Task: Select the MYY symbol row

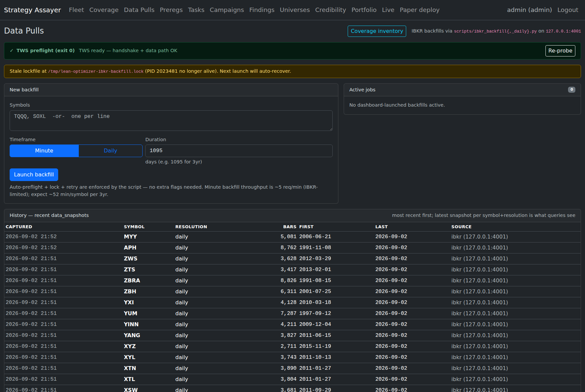Action: click(292, 237)
